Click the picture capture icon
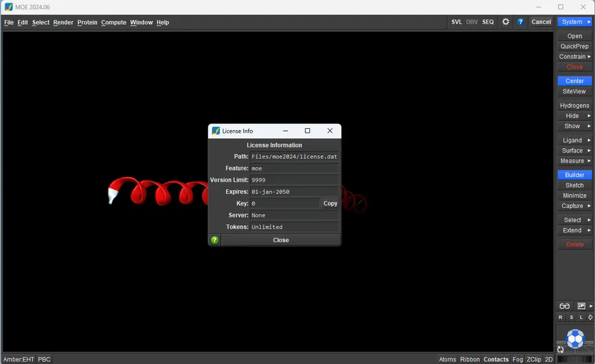595x364 pixels. point(581,306)
